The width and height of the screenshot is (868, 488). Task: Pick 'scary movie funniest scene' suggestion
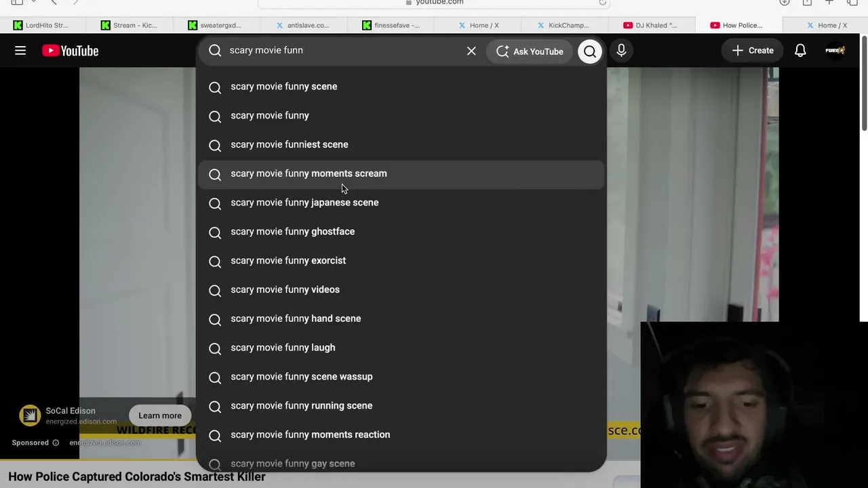pos(401,145)
